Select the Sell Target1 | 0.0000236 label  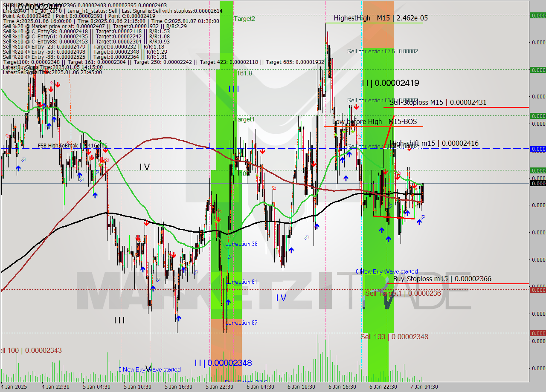[x=403, y=293]
